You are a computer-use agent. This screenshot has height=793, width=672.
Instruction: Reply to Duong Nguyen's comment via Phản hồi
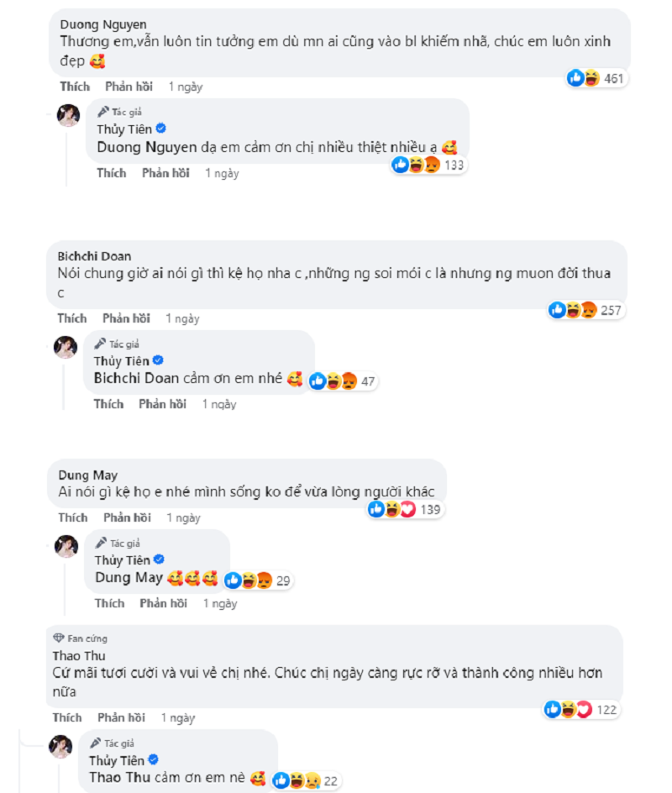click(129, 87)
